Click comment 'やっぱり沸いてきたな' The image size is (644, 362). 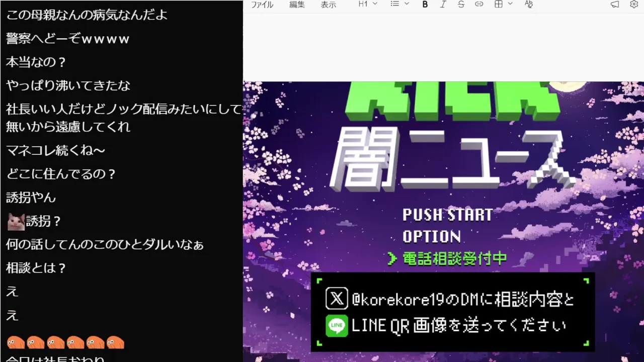click(68, 86)
